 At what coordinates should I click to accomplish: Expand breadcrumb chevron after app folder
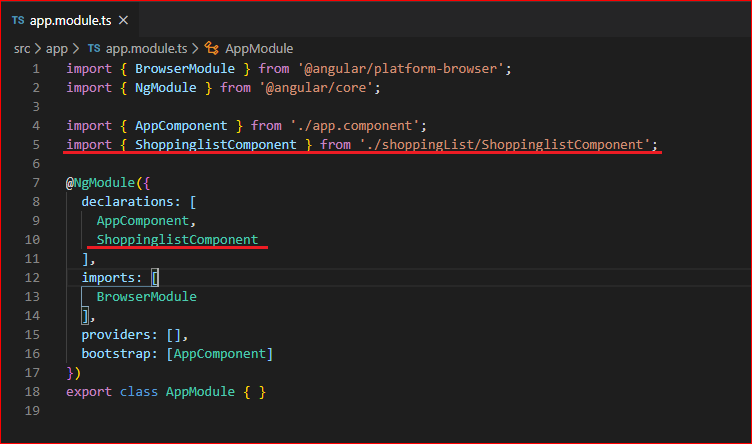click(x=76, y=48)
